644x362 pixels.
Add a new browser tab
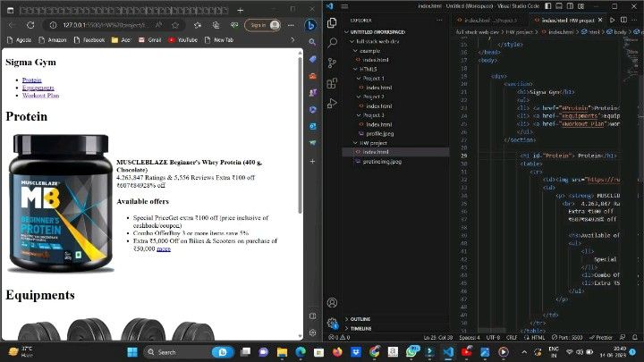[241, 10]
